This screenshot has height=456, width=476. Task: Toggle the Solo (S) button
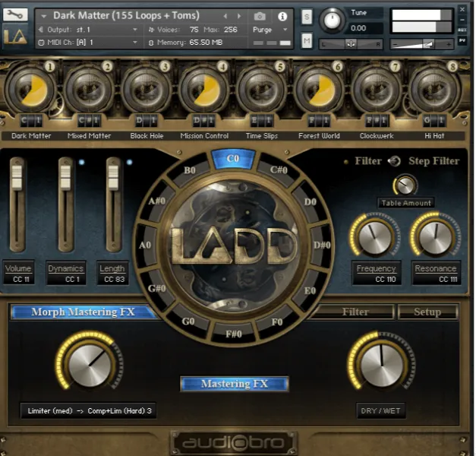(x=307, y=17)
